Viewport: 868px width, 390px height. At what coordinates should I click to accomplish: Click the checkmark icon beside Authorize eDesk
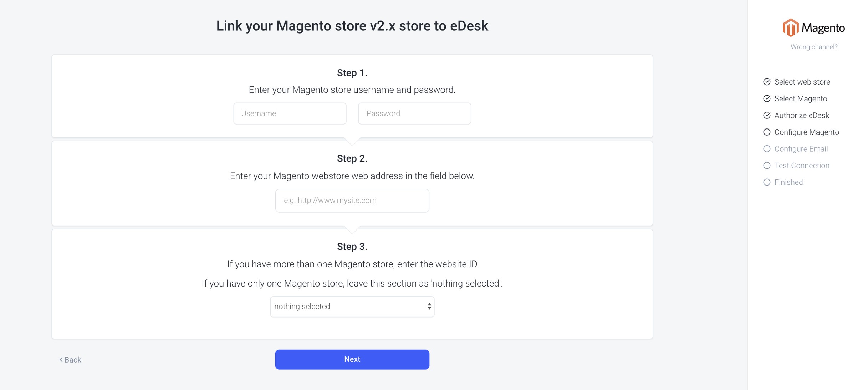(x=767, y=116)
